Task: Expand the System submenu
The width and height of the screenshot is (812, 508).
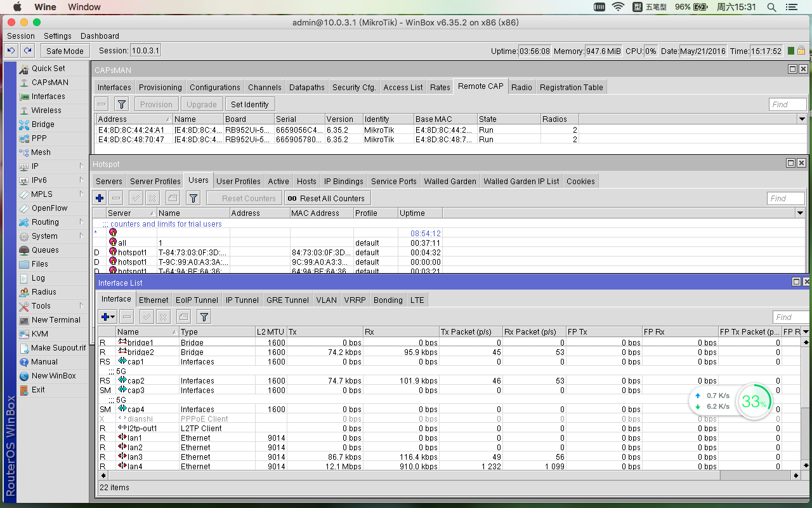Action: point(82,236)
